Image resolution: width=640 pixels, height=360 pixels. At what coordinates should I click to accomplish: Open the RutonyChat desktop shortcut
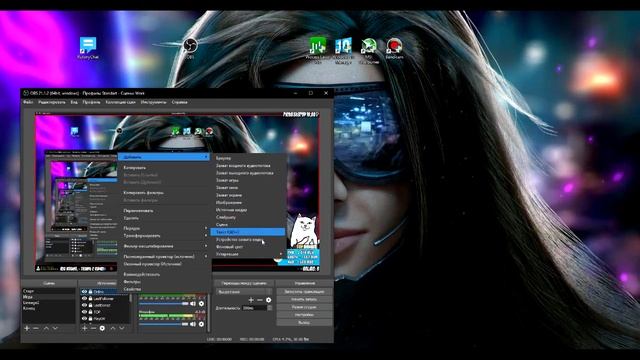[88, 48]
